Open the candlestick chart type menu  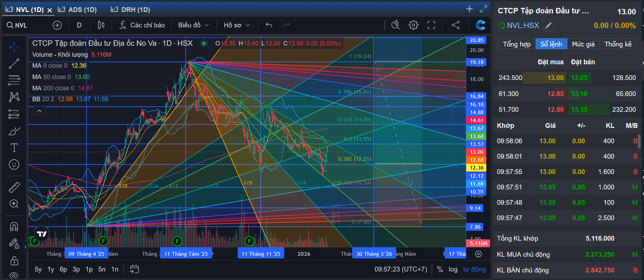pyautogui.click(x=101, y=25)
